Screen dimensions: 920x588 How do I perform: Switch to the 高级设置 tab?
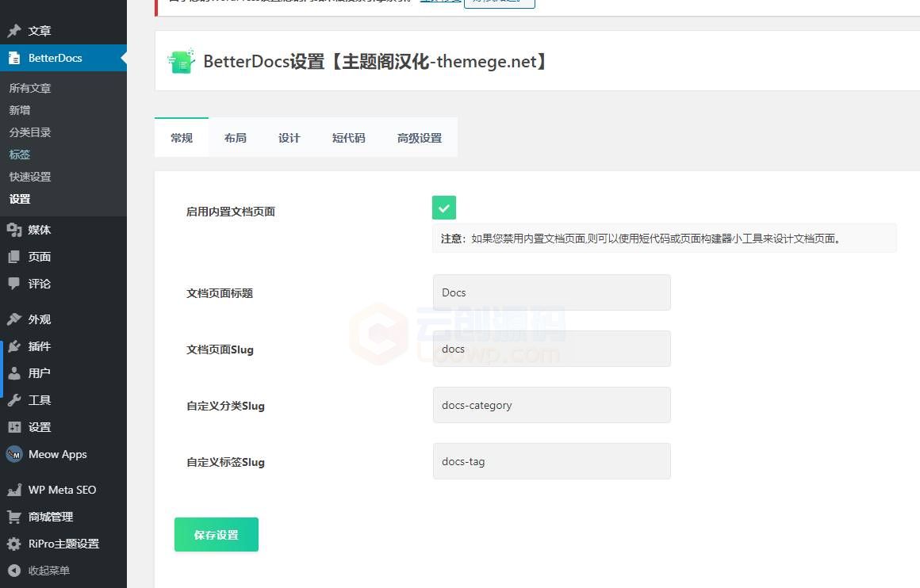coord(420,138)
